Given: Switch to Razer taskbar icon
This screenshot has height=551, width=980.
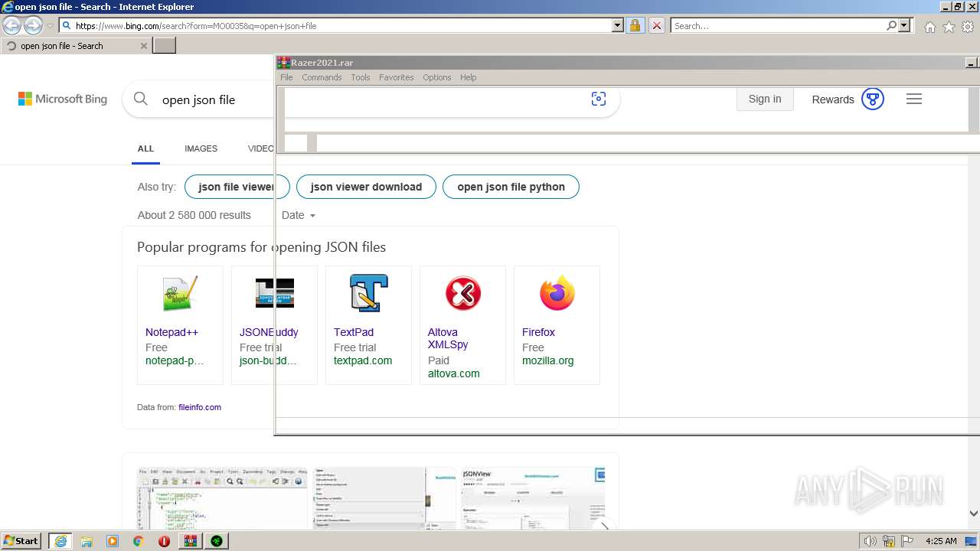Looking at the screenshot, I should 217,541.
